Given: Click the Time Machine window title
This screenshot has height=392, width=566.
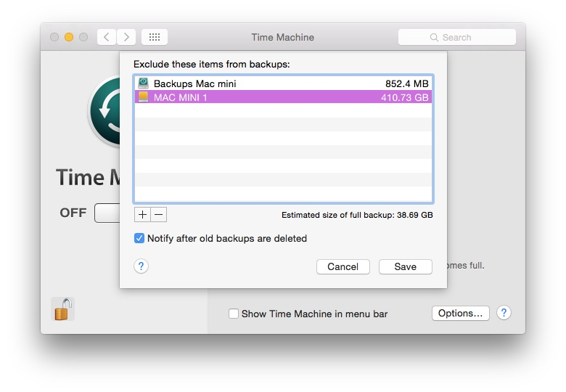Looking at the screenshot, I should click(x=283, y=37).
